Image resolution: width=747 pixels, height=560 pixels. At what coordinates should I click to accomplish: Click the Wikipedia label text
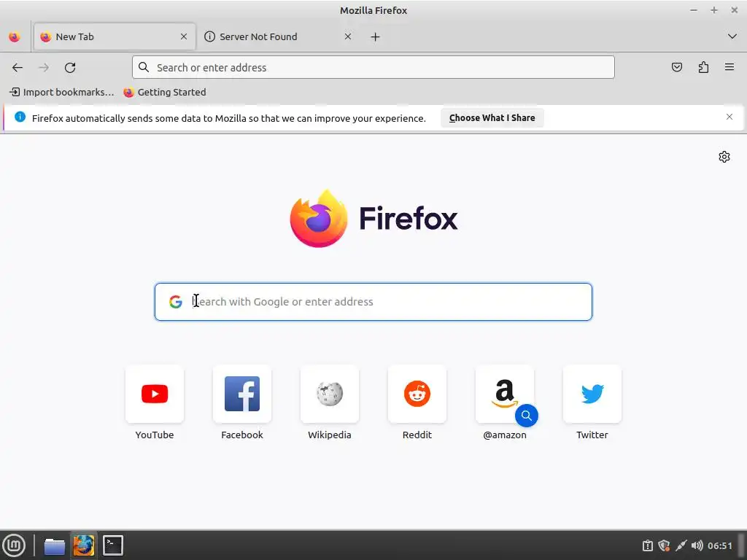(x=330, y=435)
